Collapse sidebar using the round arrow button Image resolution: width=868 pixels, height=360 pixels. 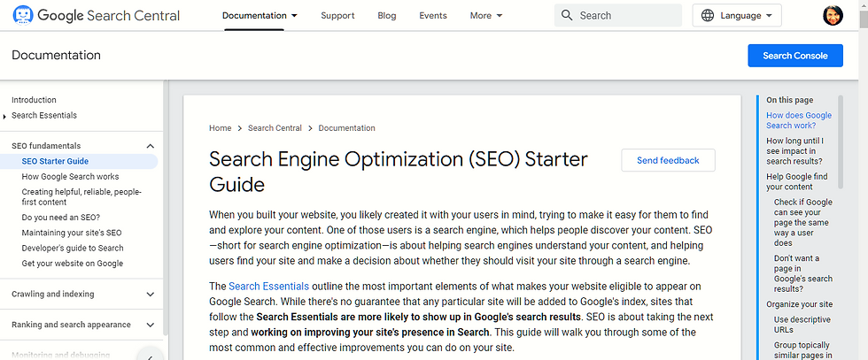point(150,356)
